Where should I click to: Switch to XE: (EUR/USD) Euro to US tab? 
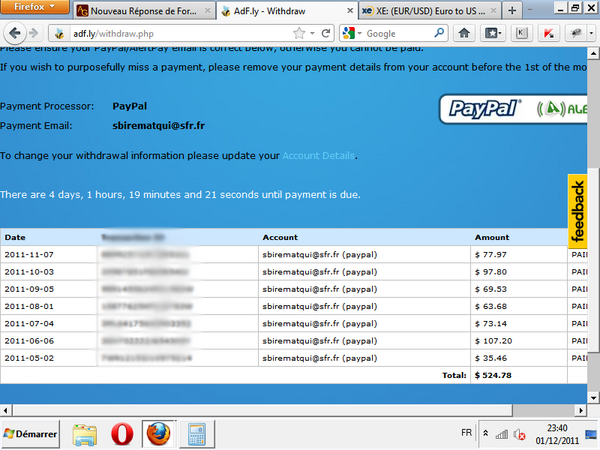click(x=430, y=11)
